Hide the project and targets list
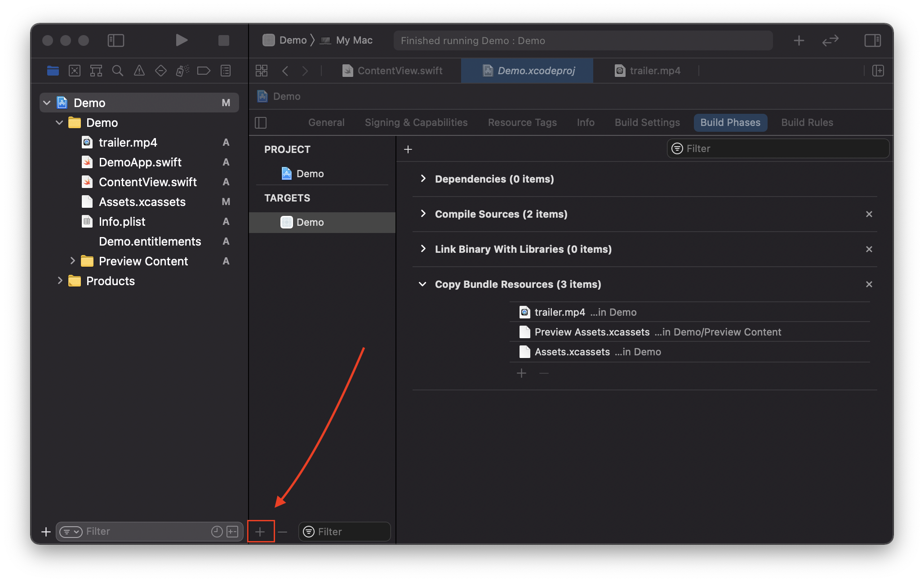Image resolution: width=924 pixels, height=582 pixels. [x=261, y=122]
